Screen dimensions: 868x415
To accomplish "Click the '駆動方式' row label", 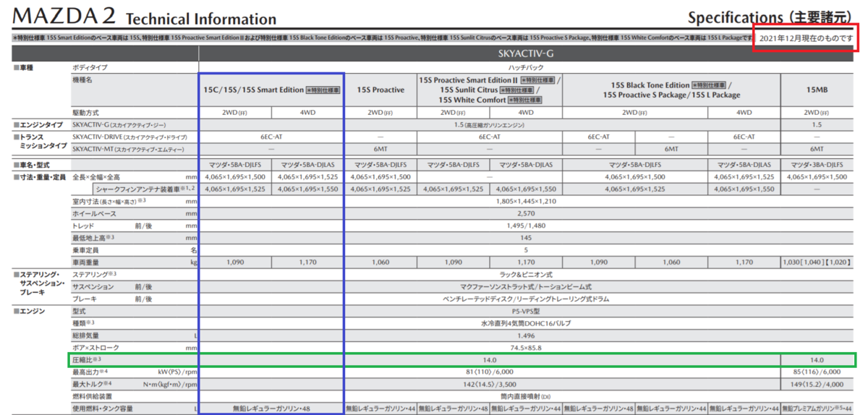I will 85,113.
